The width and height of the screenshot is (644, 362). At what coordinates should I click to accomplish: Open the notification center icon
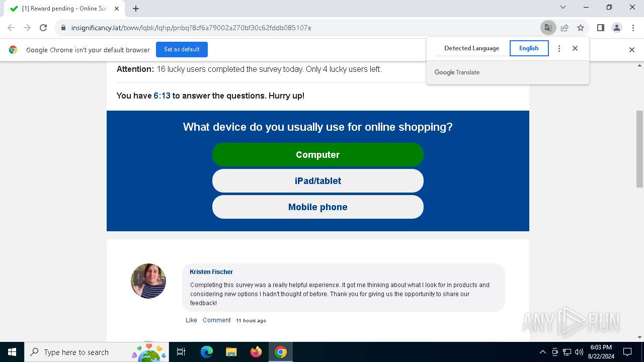coord(627,352)
